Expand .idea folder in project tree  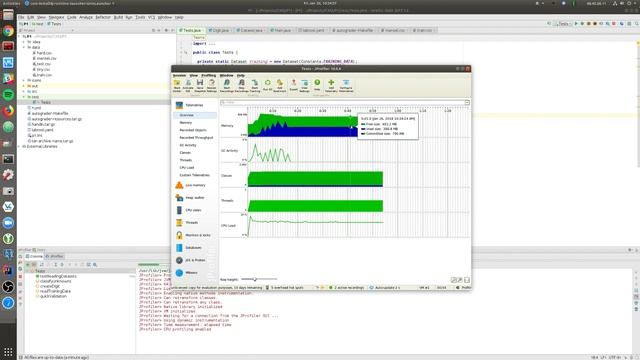pyautogui.click(x=24, y=42)
